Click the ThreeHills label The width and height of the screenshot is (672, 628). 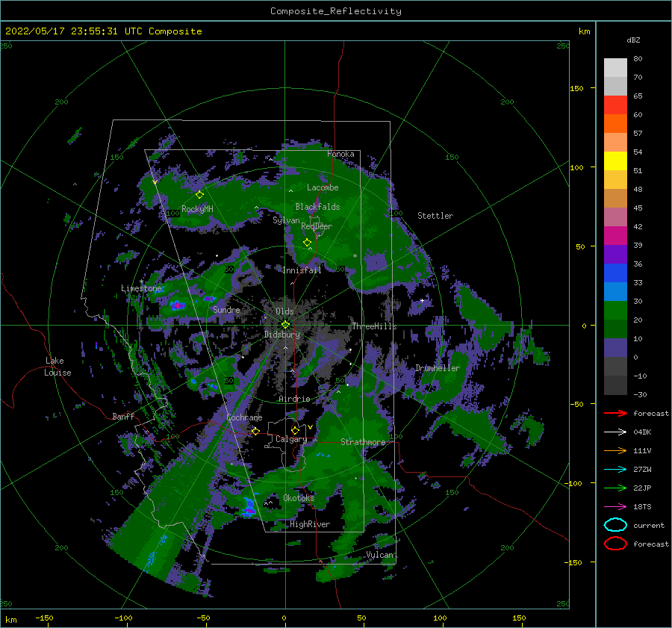[374, 326]
